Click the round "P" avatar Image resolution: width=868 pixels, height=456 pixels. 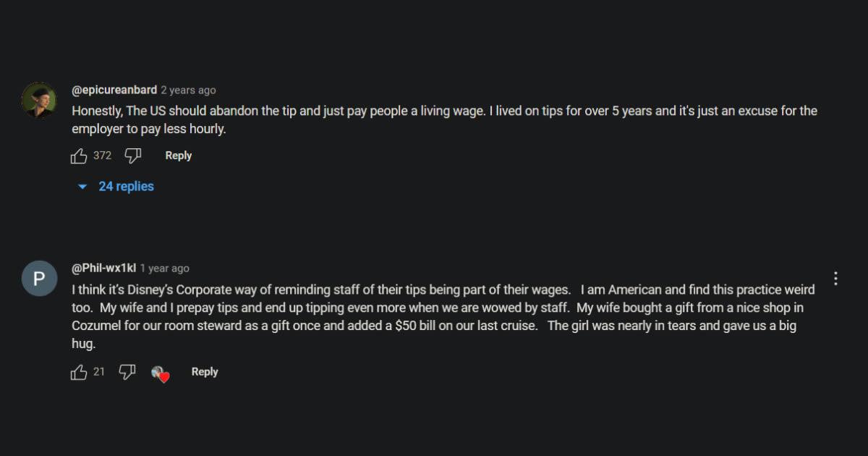point(39,279)
